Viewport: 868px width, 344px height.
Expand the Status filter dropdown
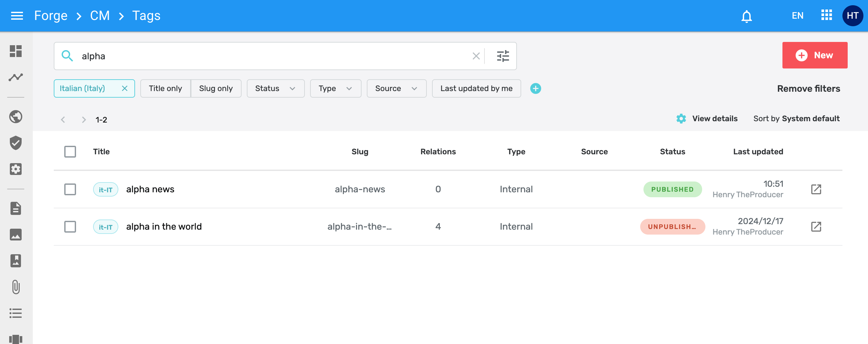click(x=275, y=88)
